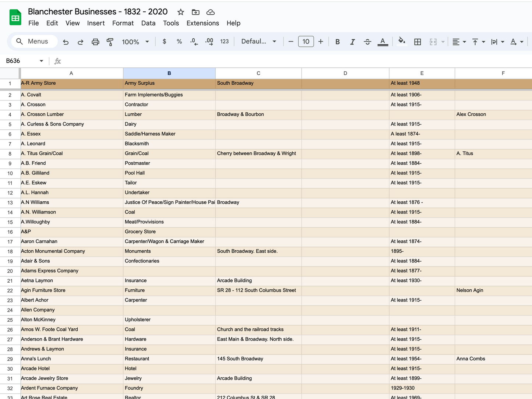Toggle bold formatting
Viewport: 532px width, 399px height.
tap(337, 42)
